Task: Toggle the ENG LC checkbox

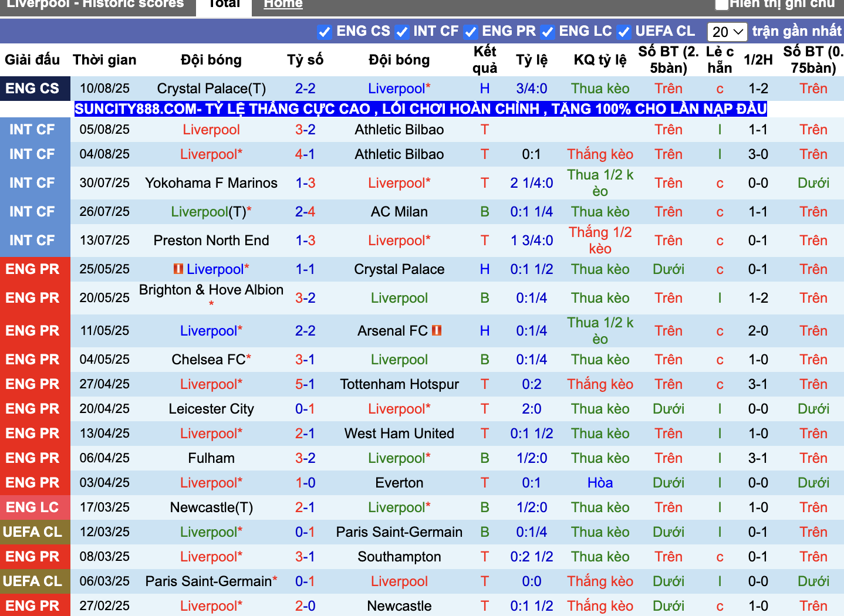Action: pyautogui.click(x=547, y=32)
